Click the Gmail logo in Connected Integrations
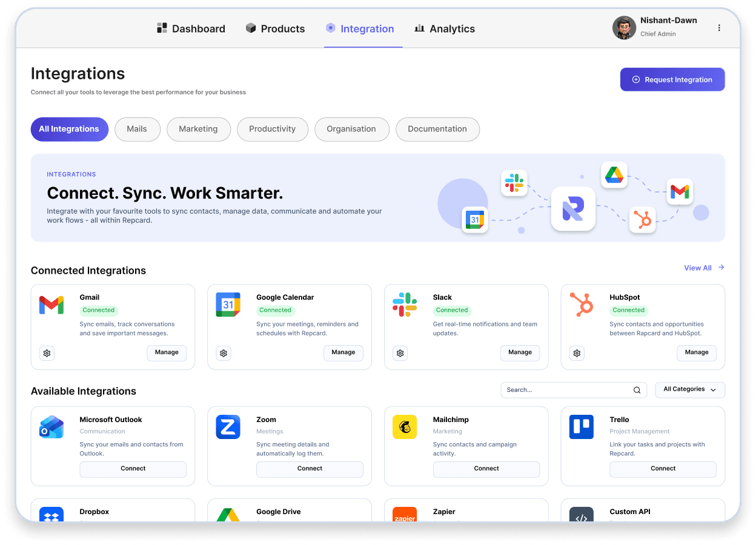 51,305
